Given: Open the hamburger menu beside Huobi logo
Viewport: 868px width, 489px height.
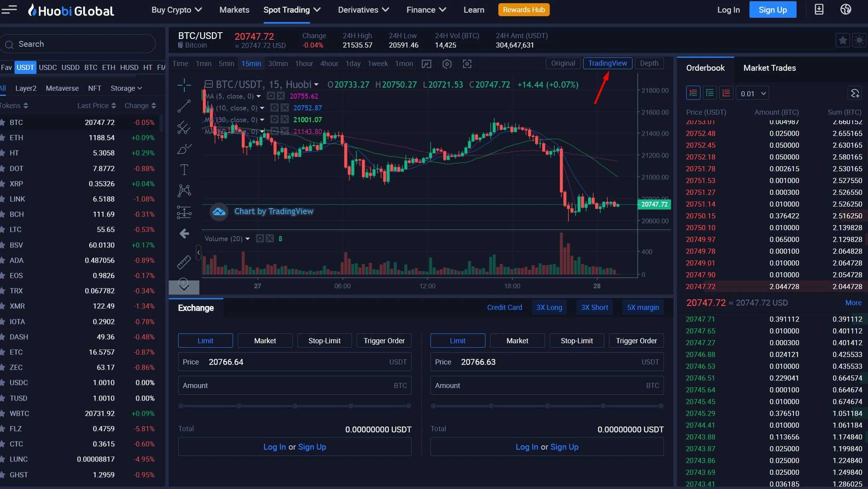Looking at the screenshot, I should pyautogui.click(x=9, y=9).
